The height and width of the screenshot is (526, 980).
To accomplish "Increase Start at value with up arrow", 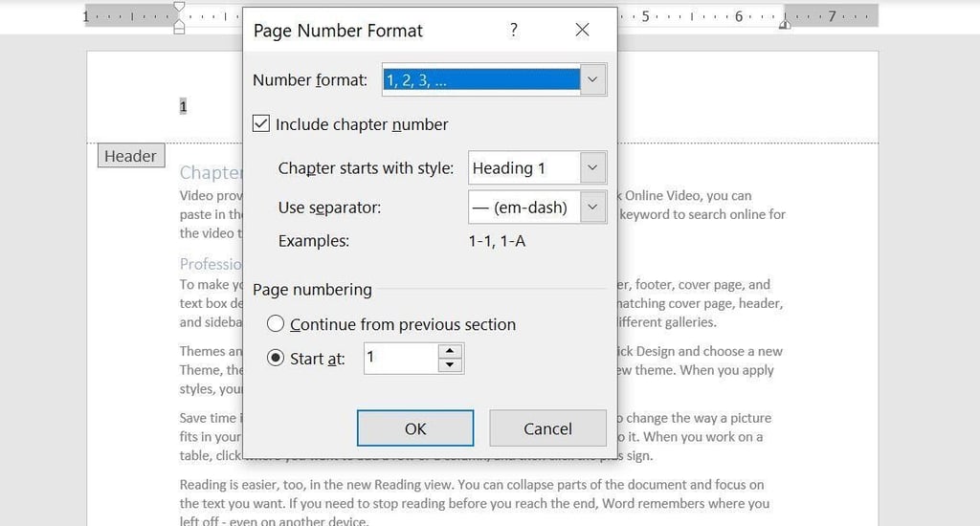I will 450,352.
